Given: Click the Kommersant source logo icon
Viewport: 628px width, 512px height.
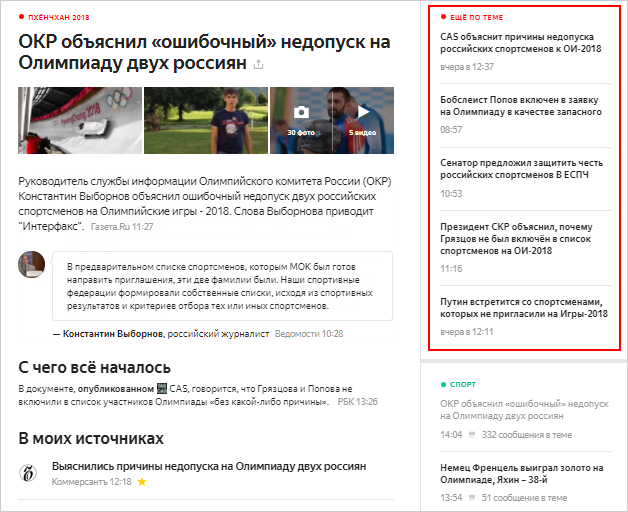Looking at the screenshot, I should 28,473.
